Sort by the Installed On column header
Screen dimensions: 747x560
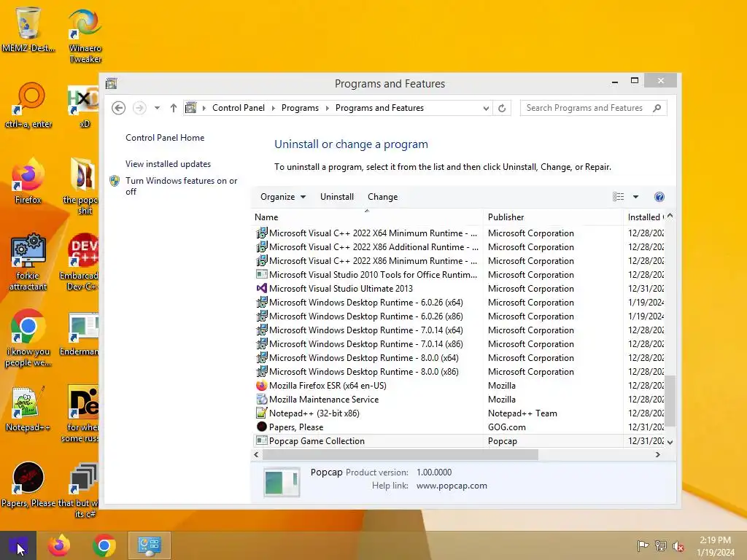click(646, 217)
